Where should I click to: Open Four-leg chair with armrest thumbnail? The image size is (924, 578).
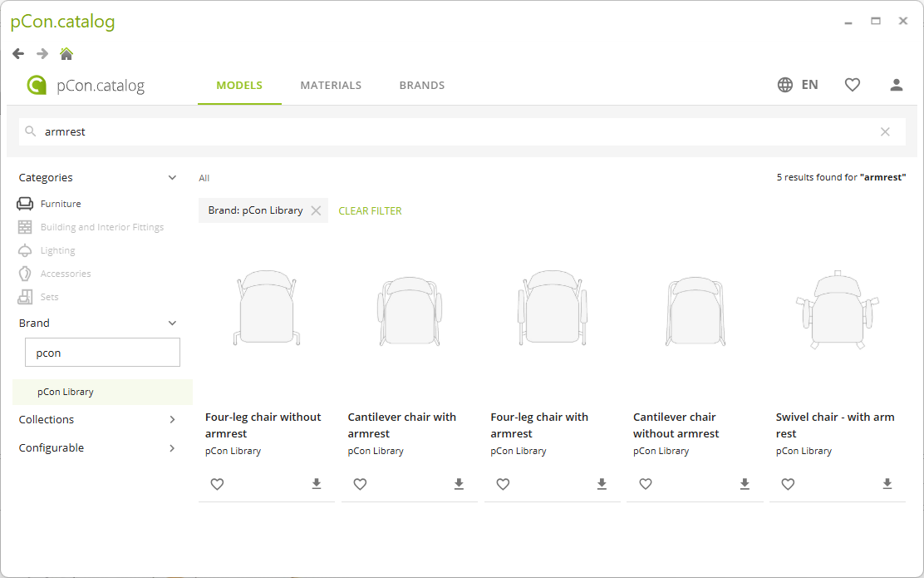553,309
